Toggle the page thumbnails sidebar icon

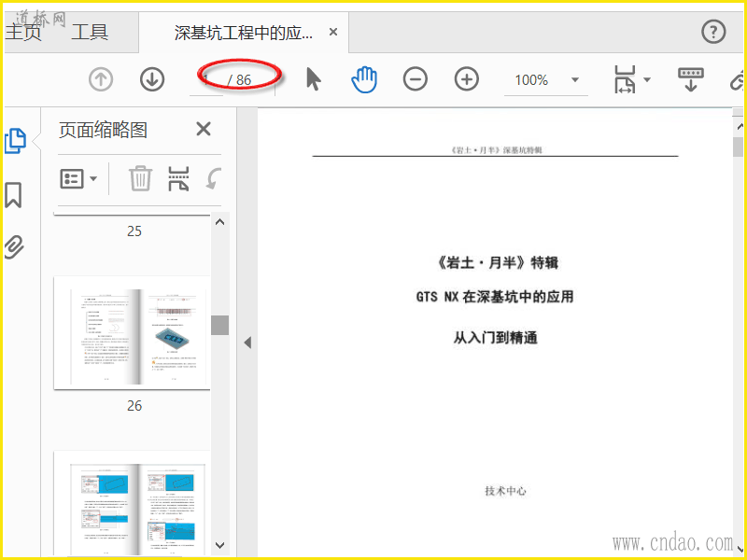(x=15, y=141)
